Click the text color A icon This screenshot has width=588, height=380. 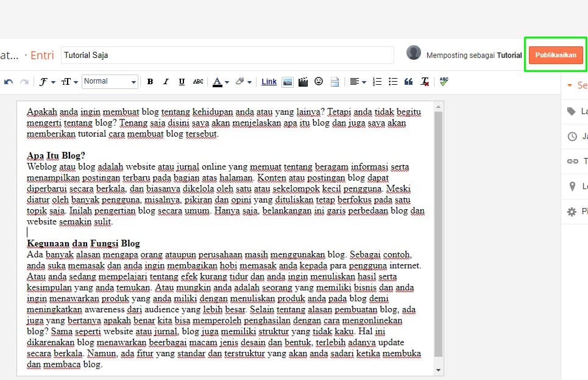click(217, 82)
